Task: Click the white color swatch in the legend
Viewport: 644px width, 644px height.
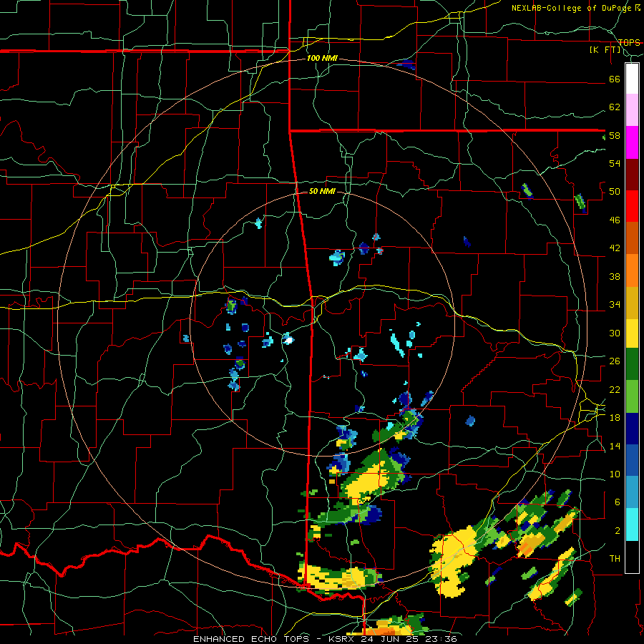Action: click(632, 79)
